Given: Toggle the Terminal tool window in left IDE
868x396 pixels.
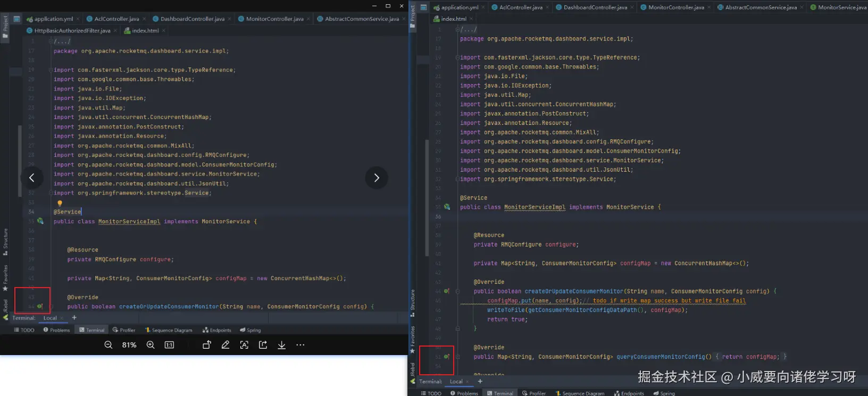Looking at the screenshot, I should coord(92,330).
